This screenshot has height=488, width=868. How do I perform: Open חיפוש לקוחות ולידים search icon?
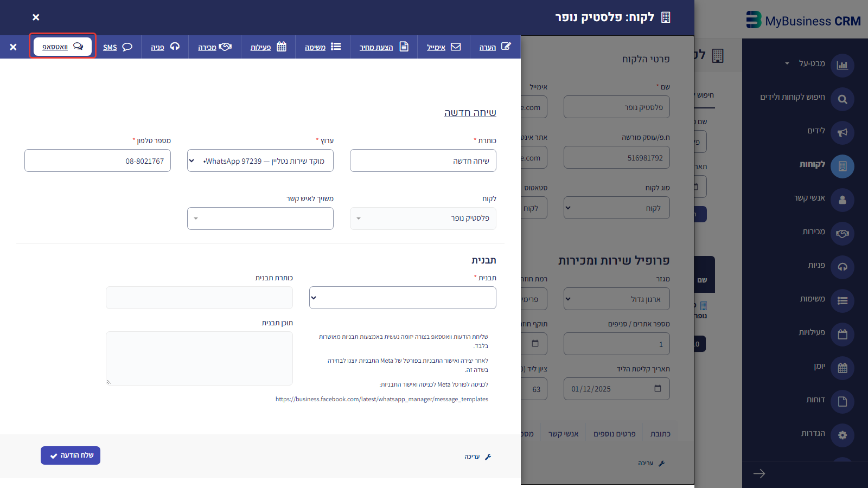pos(843,99)
